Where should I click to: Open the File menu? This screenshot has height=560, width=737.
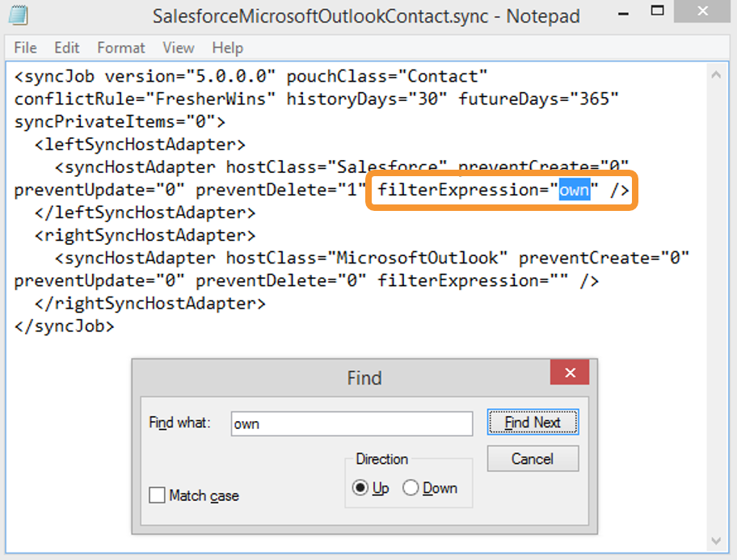pos(25,48)
